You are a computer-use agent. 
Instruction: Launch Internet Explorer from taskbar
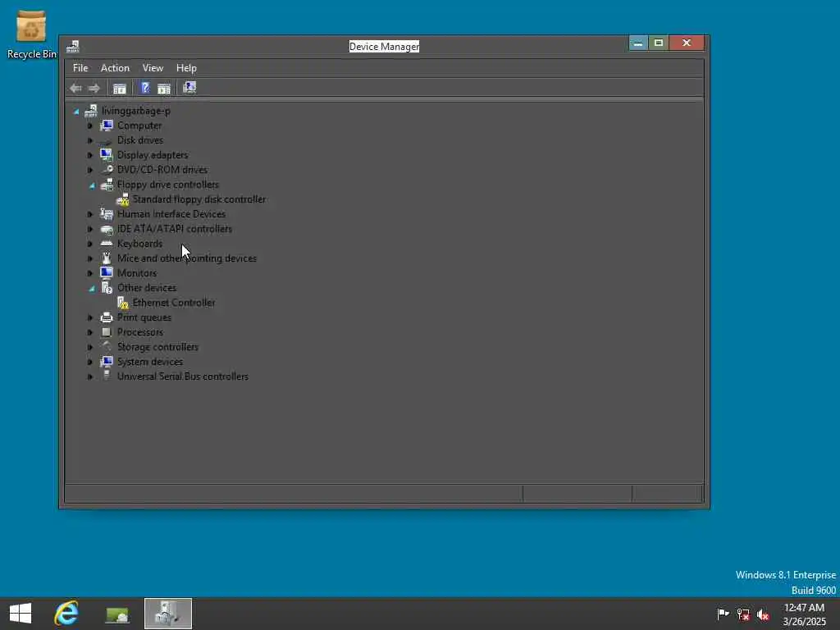point(66,614)
